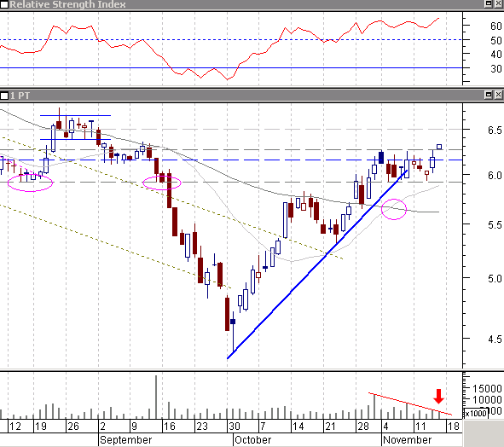Click date label 14 on time axis

pos(298,427)
